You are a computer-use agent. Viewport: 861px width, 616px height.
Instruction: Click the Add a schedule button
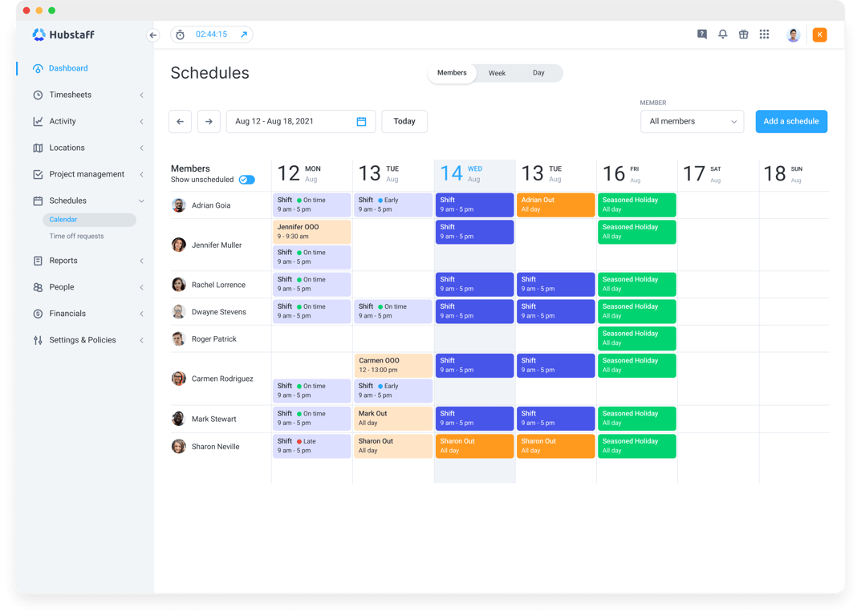pos(791,121)
